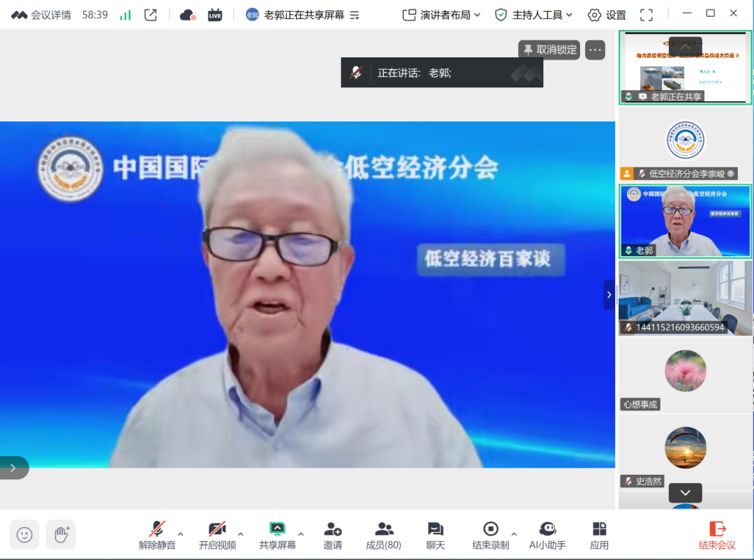
Task: Open the Members (成员) list
Action: point(383,535)
